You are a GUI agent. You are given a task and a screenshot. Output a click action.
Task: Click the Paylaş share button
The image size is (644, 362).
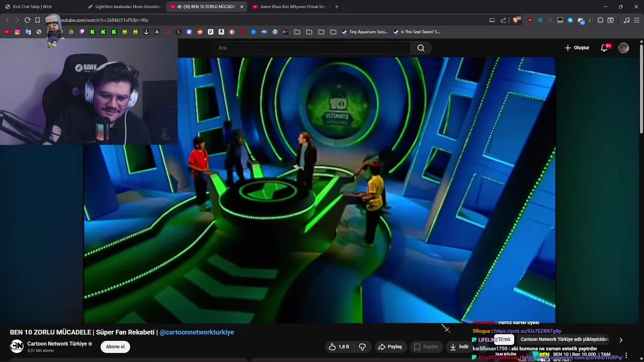point(390,346)
